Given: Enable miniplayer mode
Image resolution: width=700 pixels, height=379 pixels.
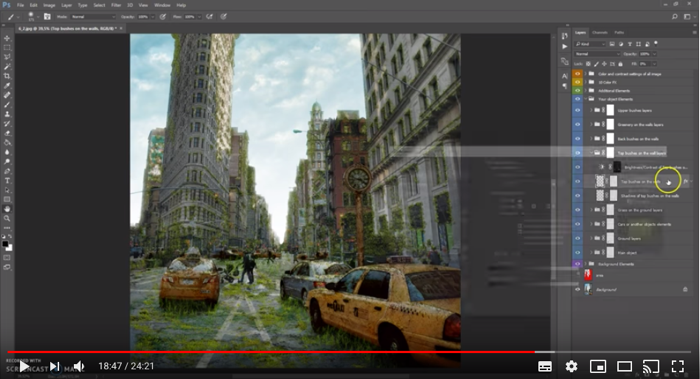Looking at the screenshot, I should tap(598, 367).
